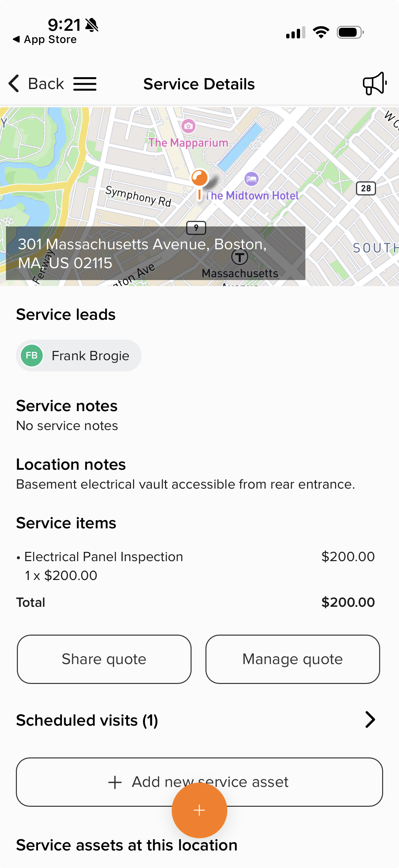The width and height of the screenshot is (399, 868).
Task: Open Manage quote
Action: pos(292,659)
